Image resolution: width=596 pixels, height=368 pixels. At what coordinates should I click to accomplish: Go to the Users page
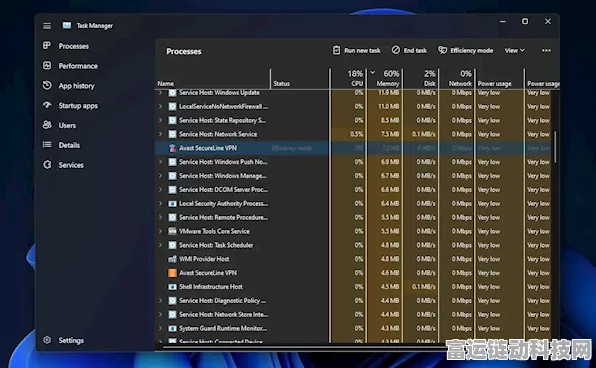coord(67,125)
